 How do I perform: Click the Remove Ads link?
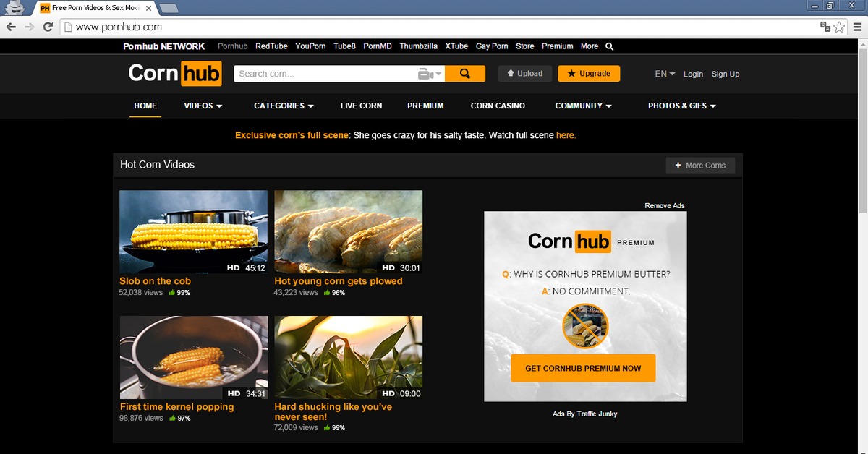coord(665,206)
